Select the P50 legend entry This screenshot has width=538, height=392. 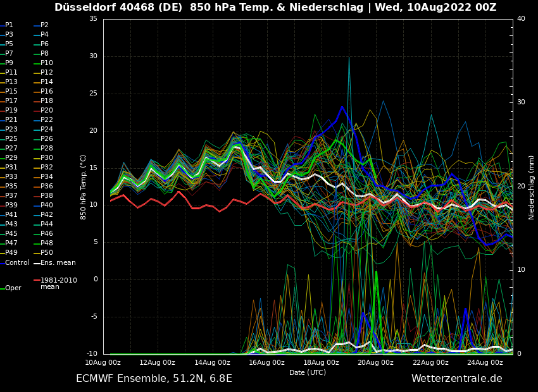pyautogui.click(x=47, y=253)
